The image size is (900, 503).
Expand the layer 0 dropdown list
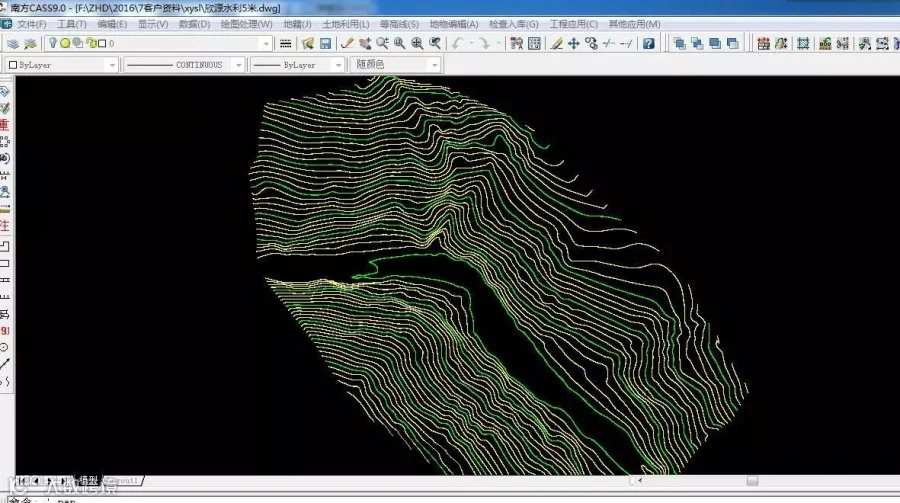coord(266,44)
